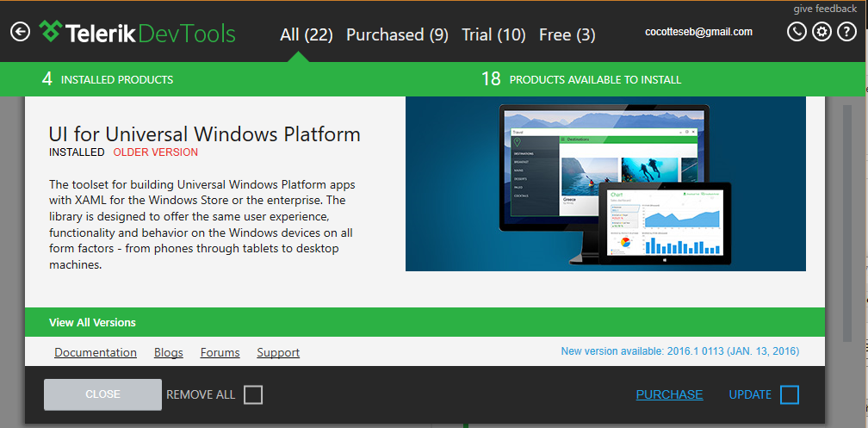868x428 pixels.
Task: Click the OLDER VERSION red label
Action: [156, 152]
